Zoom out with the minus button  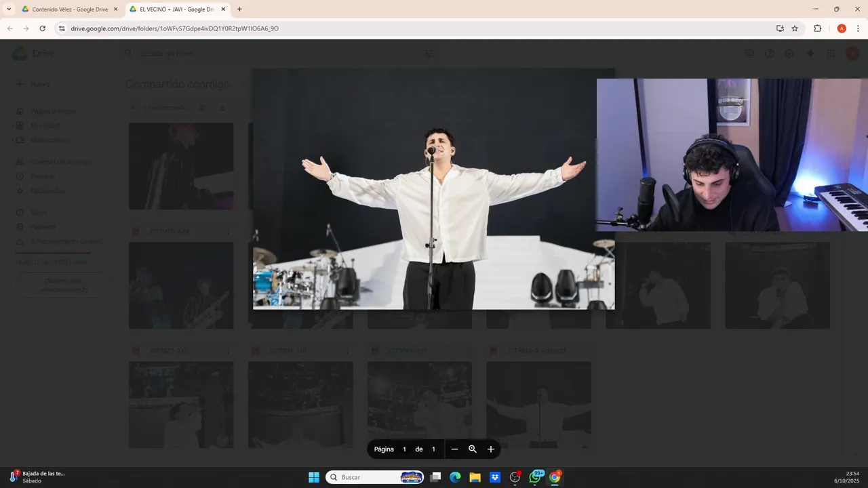[x=454, y=449]
